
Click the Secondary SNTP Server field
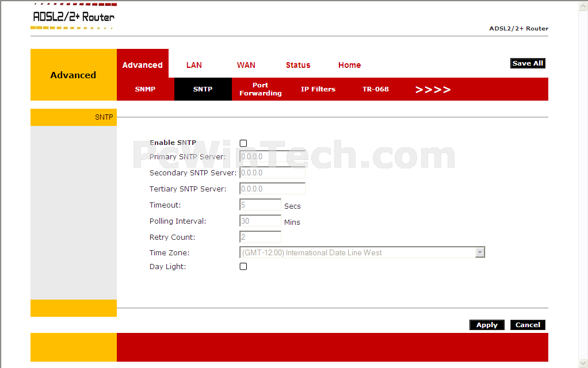tap(272, 172)
